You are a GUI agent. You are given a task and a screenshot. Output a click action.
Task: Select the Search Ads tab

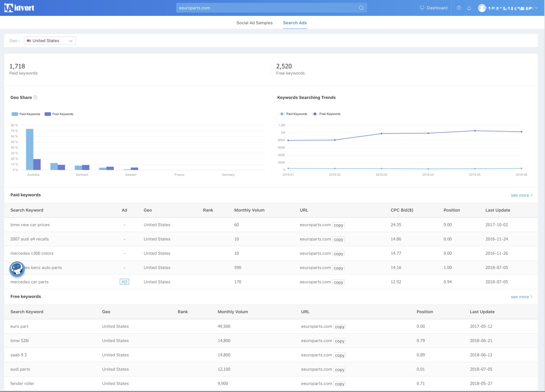click(295, 23)
